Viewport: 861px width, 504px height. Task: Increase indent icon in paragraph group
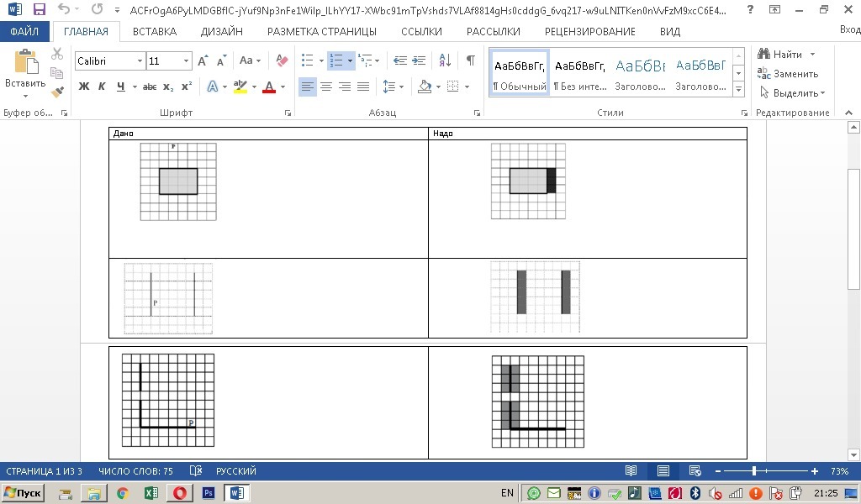[419, 60]
